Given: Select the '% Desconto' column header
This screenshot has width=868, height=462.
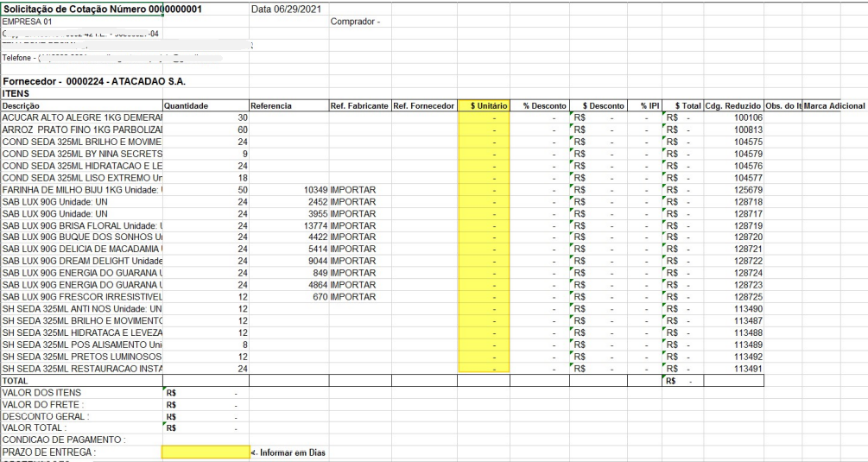Looking at the screenshot, I should click(540, 105).
